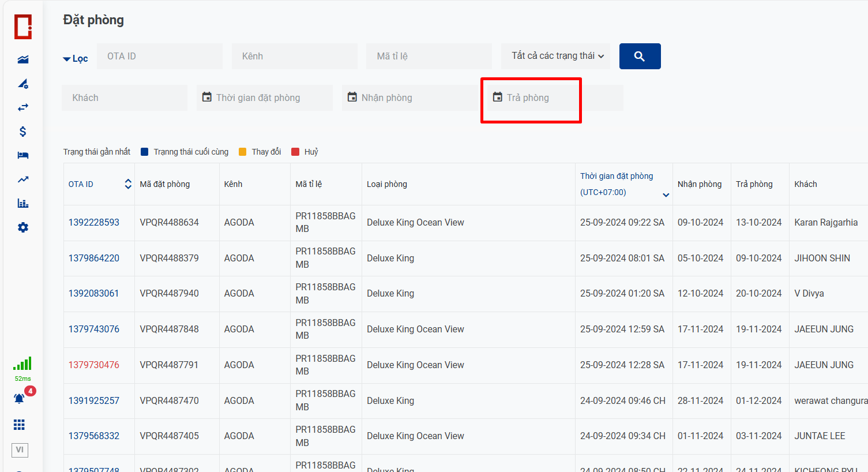Open the red booking 1379730476 link
The height and width of the screenshot is (472, 868).
click(94, 365)
